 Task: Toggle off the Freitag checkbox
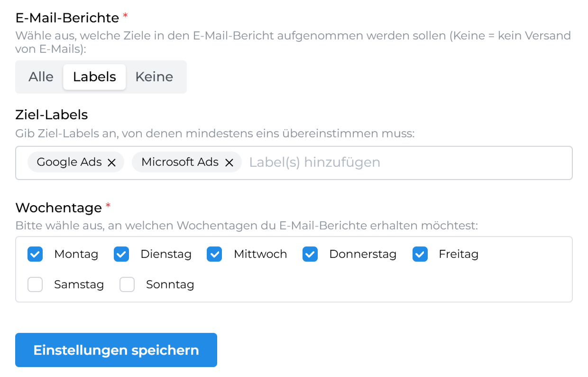click(x=420, y=254)
